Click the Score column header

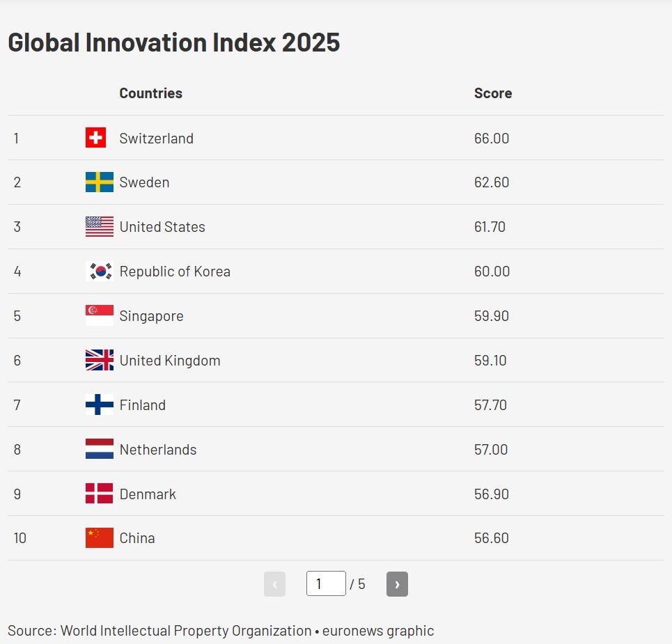point(492,93)
